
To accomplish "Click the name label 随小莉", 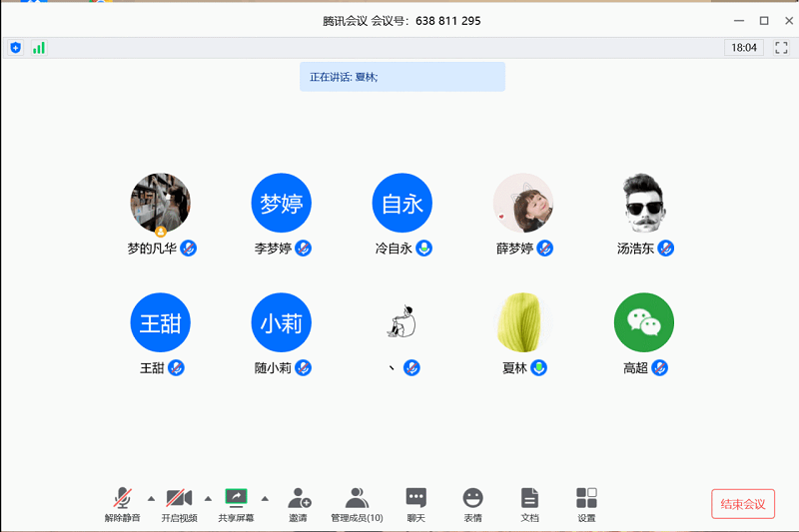I will 273,367.
